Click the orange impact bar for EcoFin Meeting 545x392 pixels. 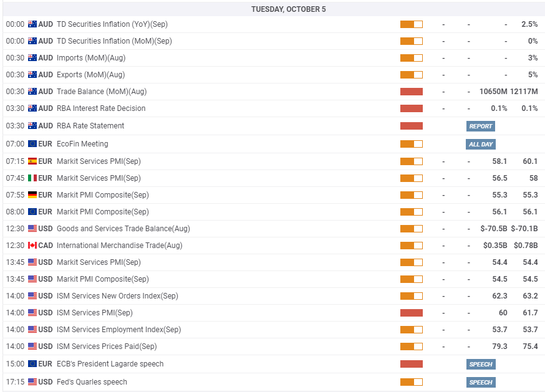coord(412,144)
